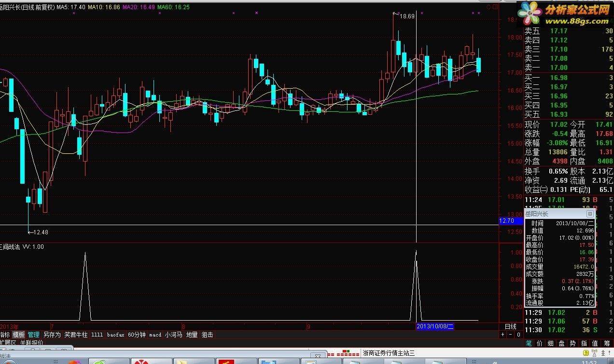
Task: Apply the 笑君牛柱 indicator template
Action: click(76, 334)
